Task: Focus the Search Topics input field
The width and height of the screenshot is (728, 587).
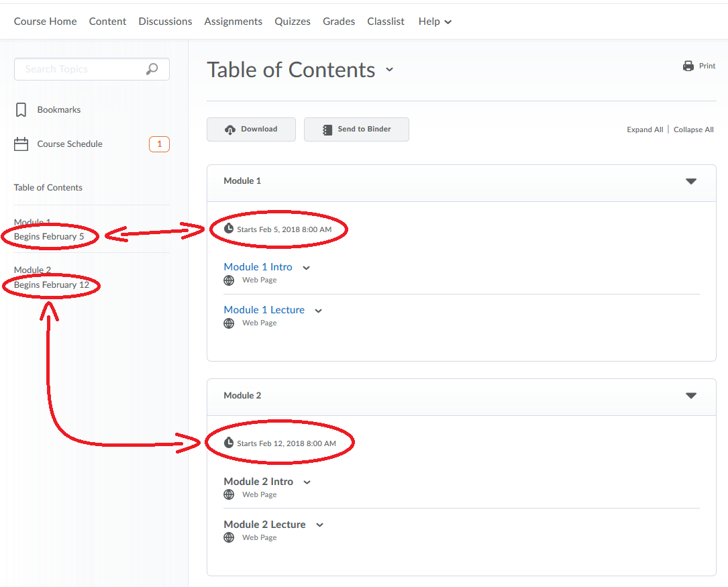Action: click(x=81, y=69)
